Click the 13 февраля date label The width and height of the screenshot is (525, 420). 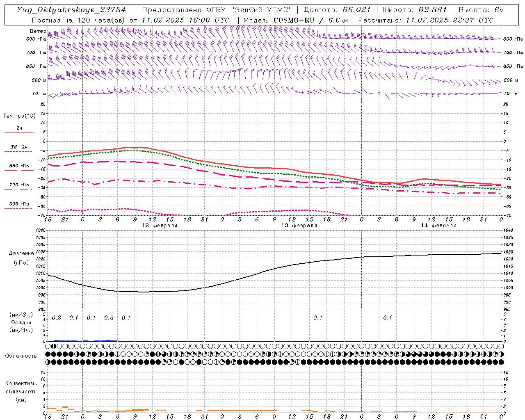pyautogui.click(x=299, y=226)
